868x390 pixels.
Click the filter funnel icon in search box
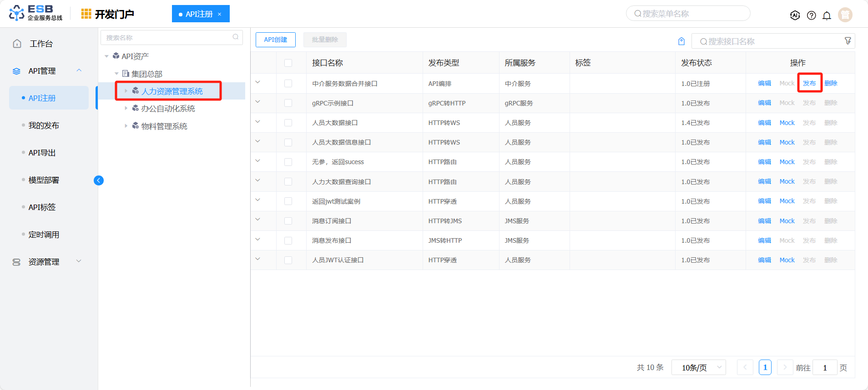click(x=848, y=41)
